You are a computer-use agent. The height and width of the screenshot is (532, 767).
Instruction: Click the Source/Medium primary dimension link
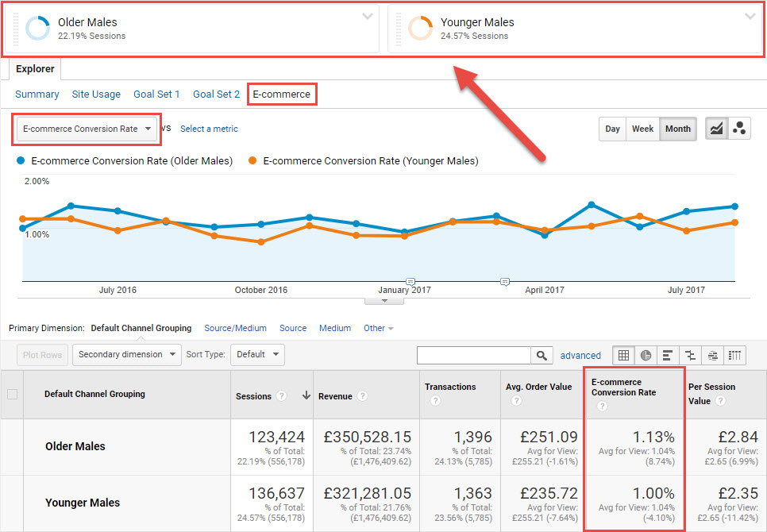pyautogui.click(x=235, y=328)
